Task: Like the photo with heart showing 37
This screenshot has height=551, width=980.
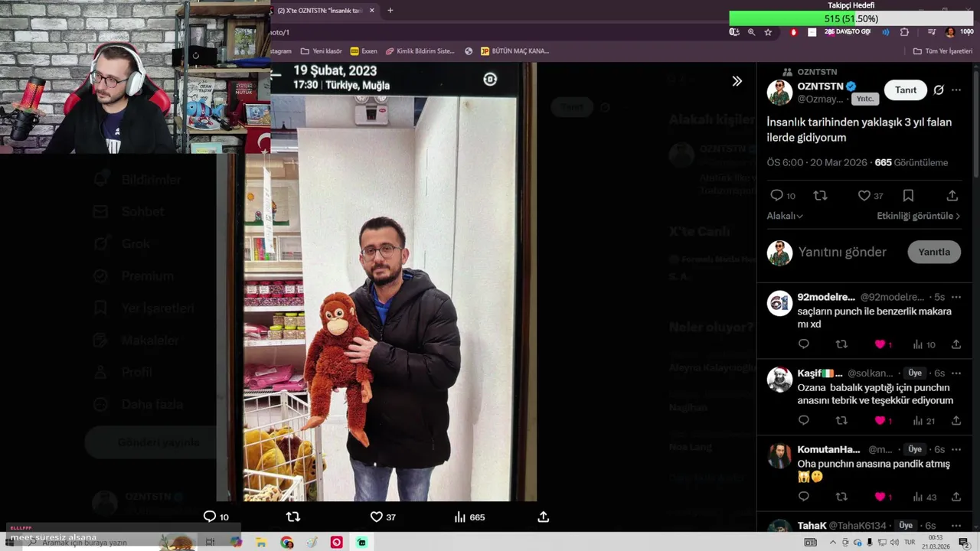Action: 383,517
